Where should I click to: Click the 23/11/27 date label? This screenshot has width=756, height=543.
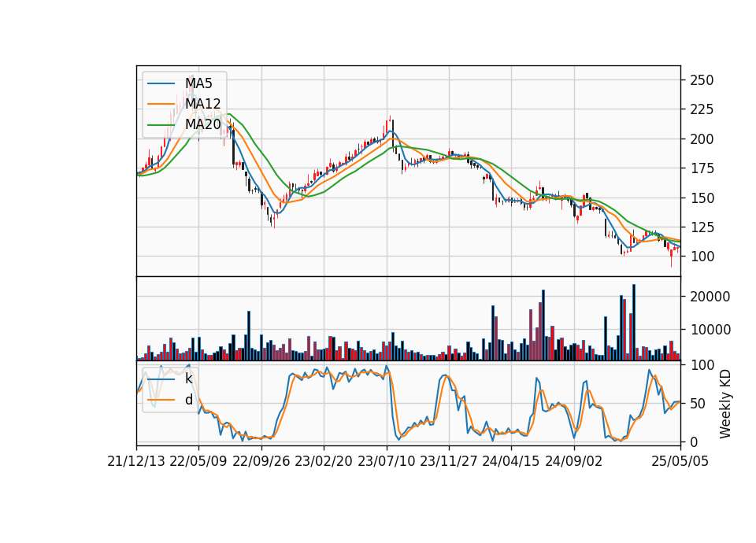449,461
